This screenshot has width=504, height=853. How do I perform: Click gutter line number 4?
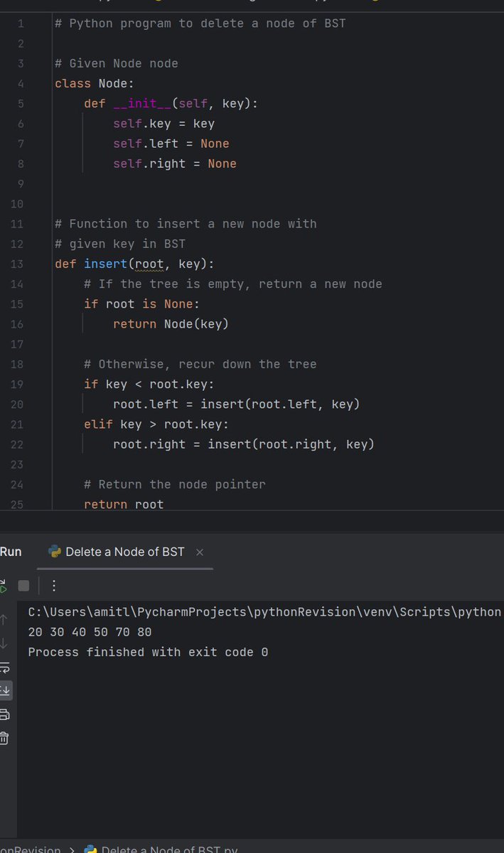[21, 84]
